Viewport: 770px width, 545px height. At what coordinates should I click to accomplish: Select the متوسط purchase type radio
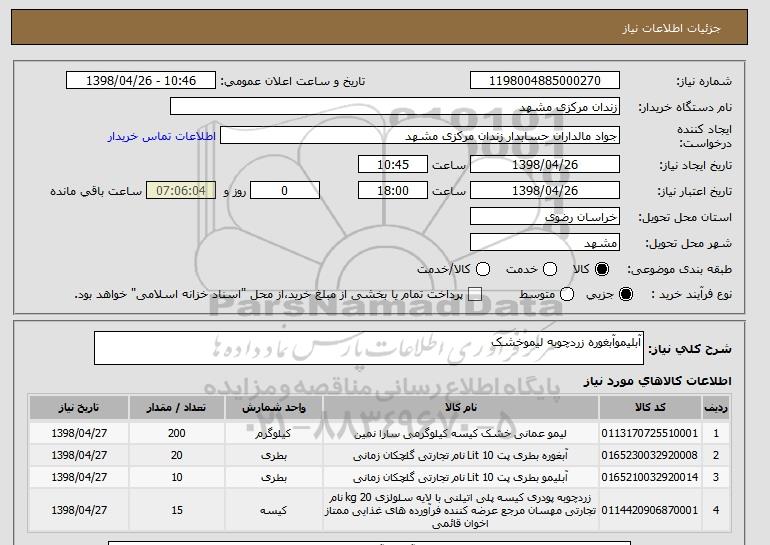(567, 294)
